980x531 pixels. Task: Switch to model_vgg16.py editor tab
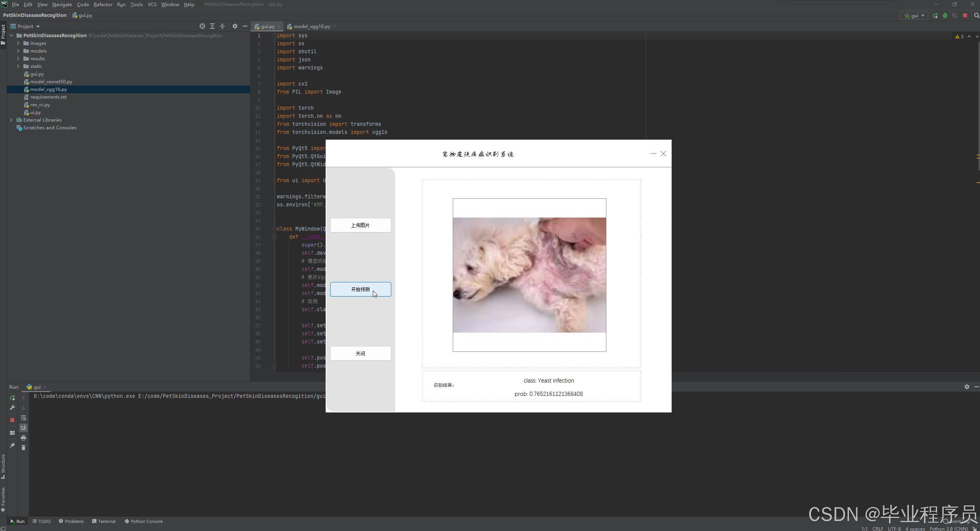point(311,26)
